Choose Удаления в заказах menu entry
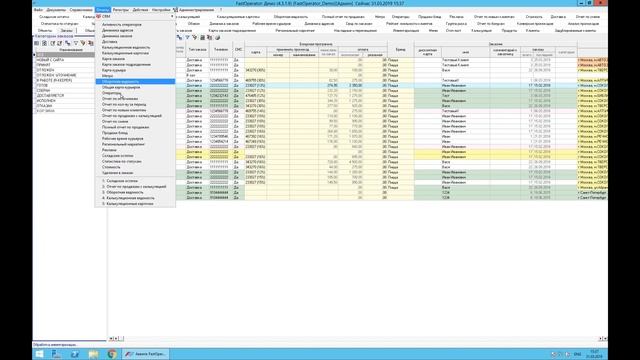This screenshot has height=360, width=640. tap(118, 173)
